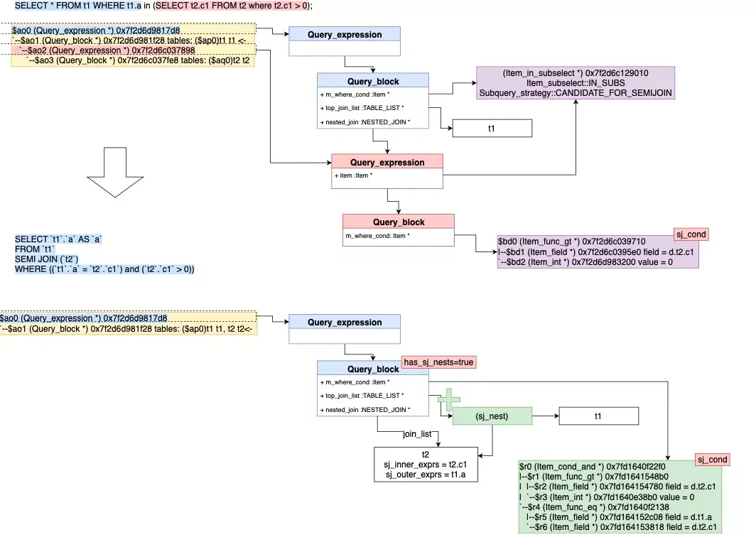Click the SEMI JOIN (`t2`) line
756x547 pixels.
click(46, 259)
